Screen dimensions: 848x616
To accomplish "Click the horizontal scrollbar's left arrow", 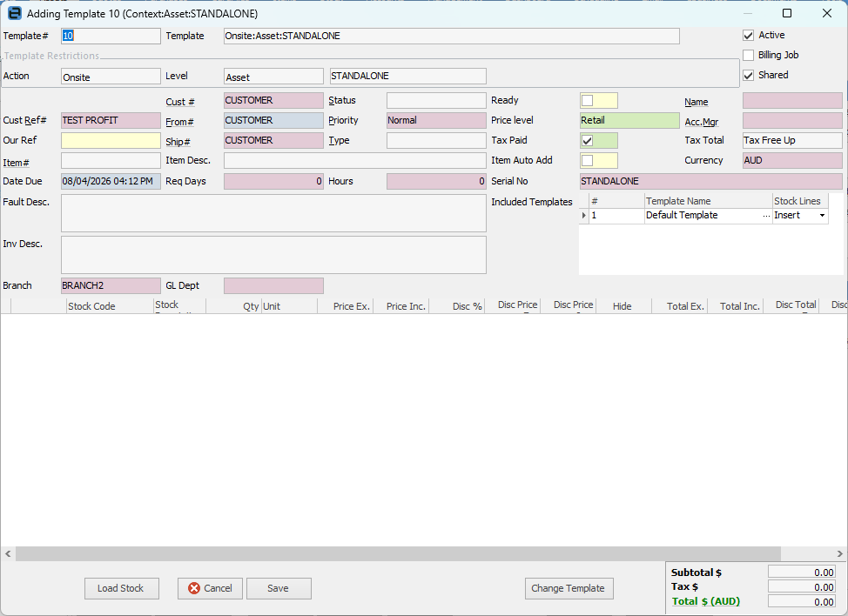I will (x=8, y=553).
